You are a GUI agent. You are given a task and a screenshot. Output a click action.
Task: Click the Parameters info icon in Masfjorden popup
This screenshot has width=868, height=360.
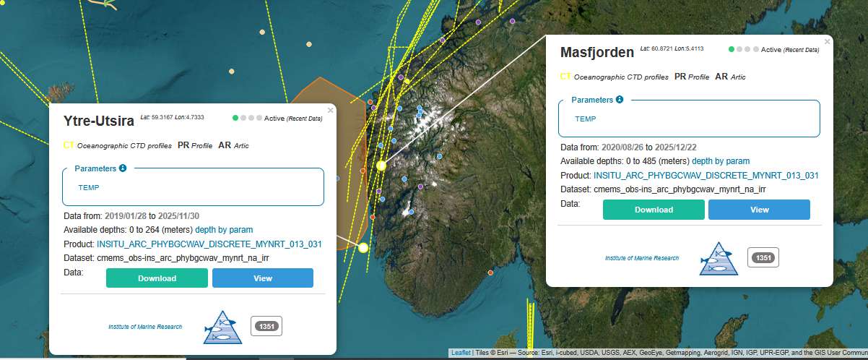click(x=620, y=100)
